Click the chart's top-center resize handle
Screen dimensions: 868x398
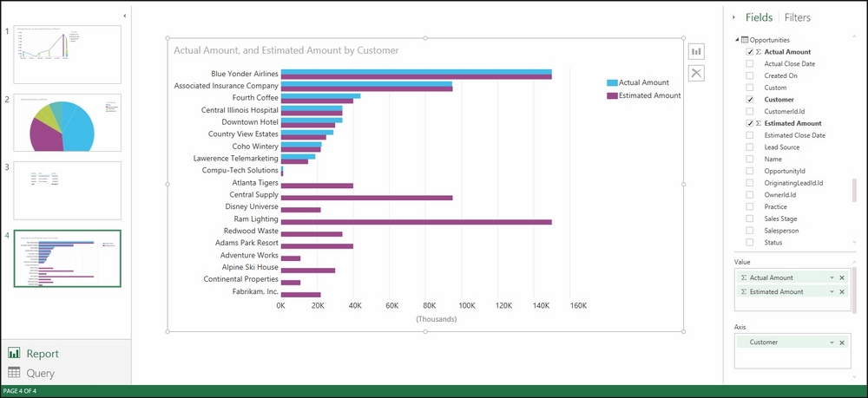tap(425, 38)
